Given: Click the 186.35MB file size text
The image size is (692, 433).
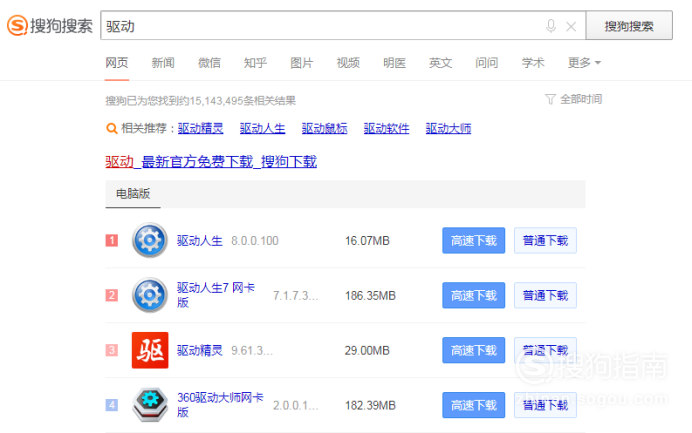Looking at the screenshot, I should coord(370,295).
